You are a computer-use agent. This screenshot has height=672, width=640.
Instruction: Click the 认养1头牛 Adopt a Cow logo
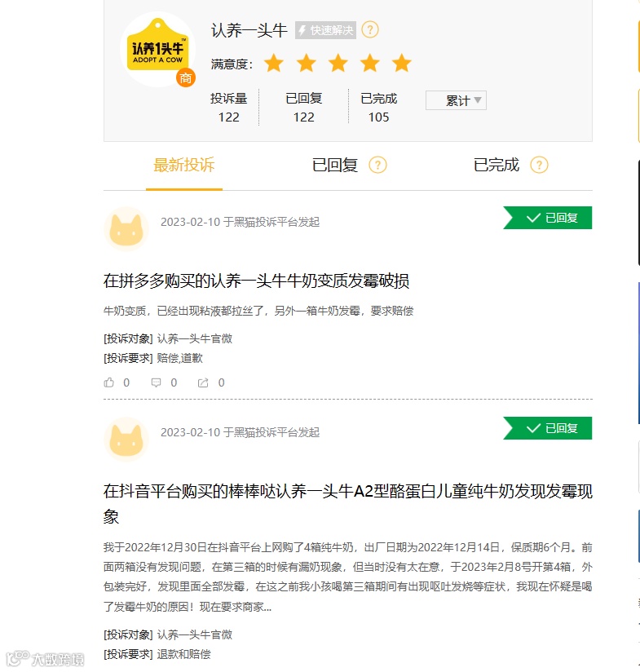(x=157, y=49)
